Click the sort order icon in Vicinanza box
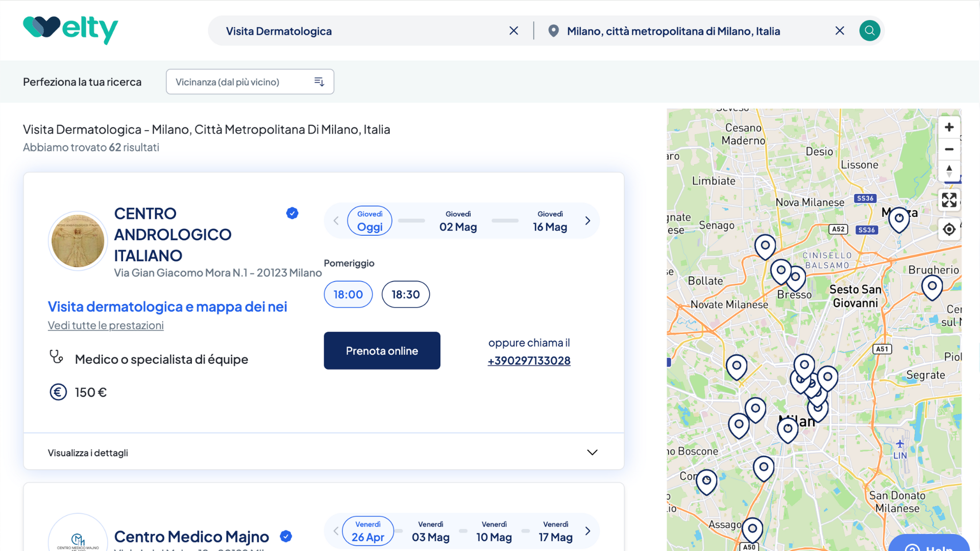 point(319,82)
